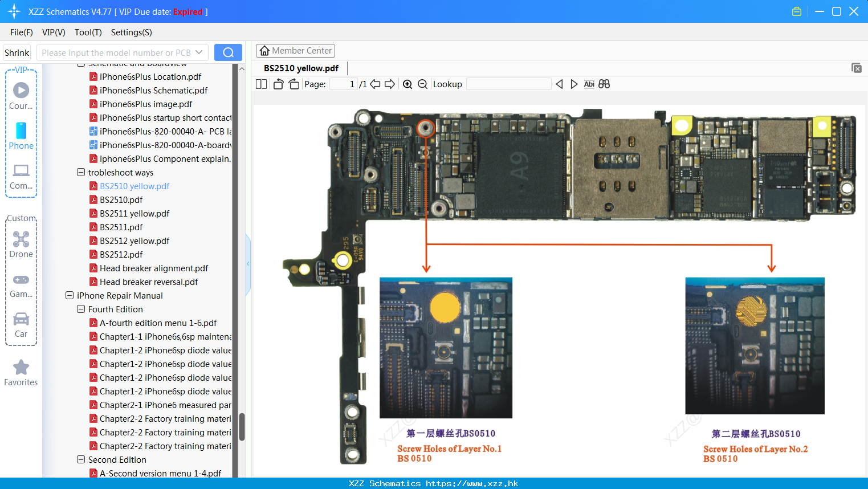
Task: Rotate the page clockwise
Action: coord(294,84)
